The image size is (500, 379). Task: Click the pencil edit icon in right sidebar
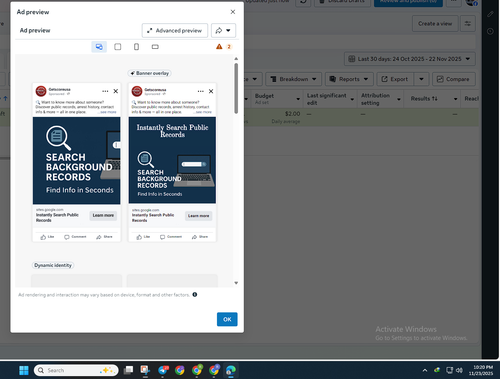[490, 14]
